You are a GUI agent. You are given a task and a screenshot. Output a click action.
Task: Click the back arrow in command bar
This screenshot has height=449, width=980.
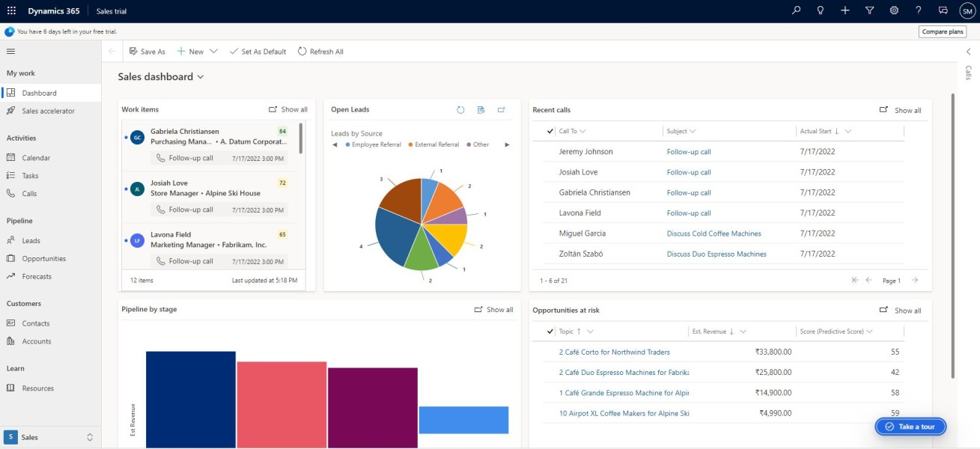coord(112,51)
